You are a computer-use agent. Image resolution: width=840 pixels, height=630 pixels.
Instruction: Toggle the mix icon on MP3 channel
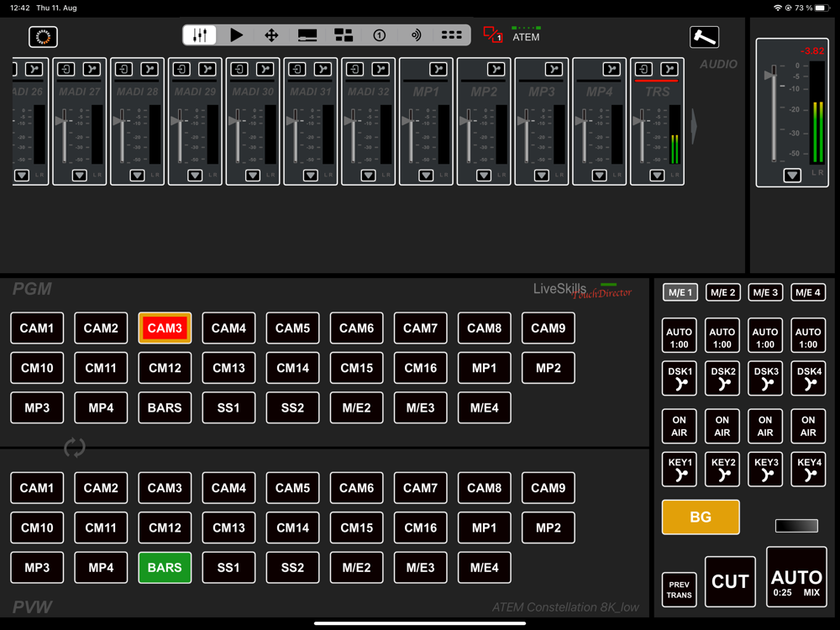(554, 69)
